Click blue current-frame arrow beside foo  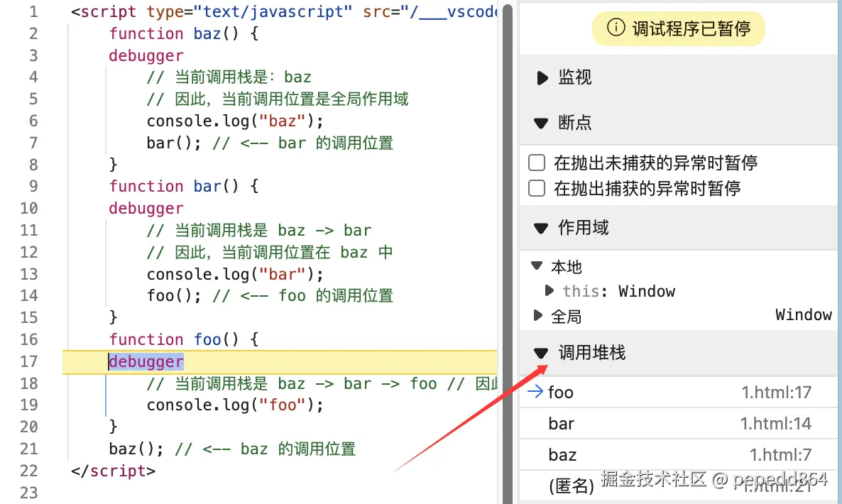(535, 392)
